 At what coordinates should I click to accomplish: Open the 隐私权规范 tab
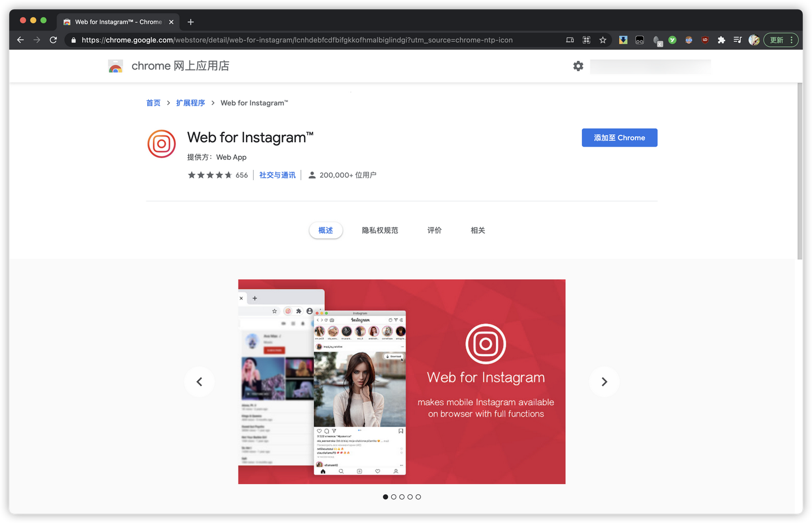tap(380, 230)
